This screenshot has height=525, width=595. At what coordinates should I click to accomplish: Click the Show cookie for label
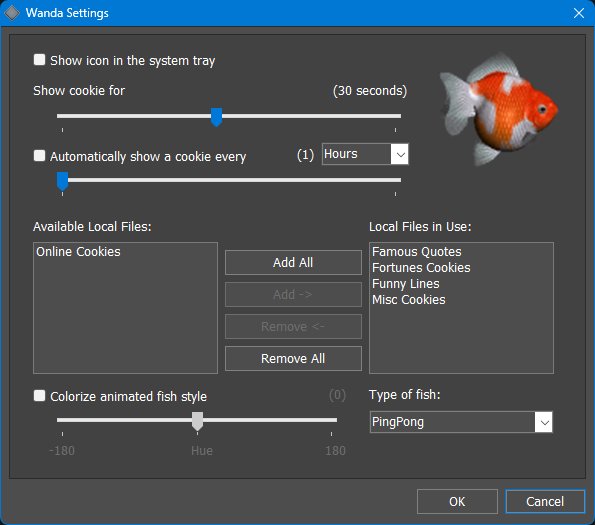point(79,91)
